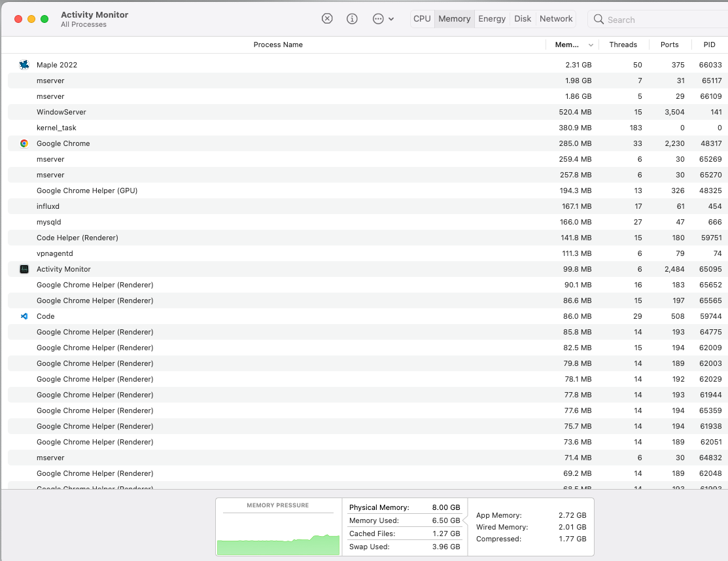Click the Wired Memory 2.01 GB value
Image resolution: width=728 pixels, height=561 pixels.
(572, 527)
